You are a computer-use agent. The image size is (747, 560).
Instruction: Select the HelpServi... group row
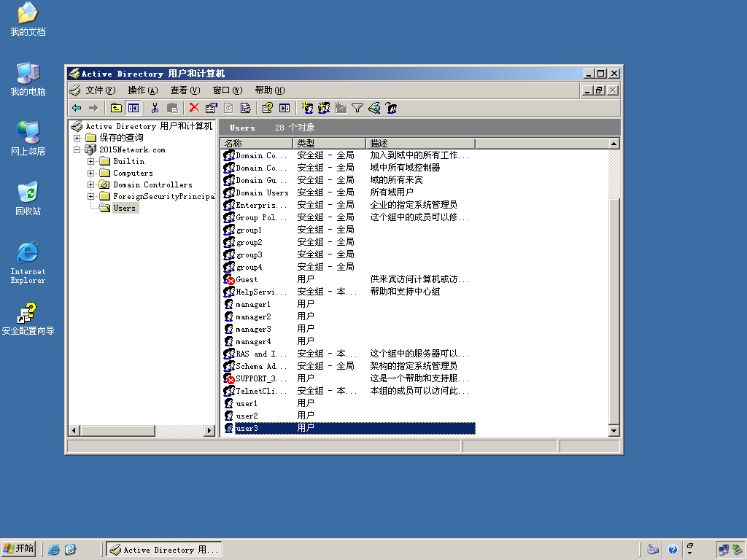tap(349, 292)
